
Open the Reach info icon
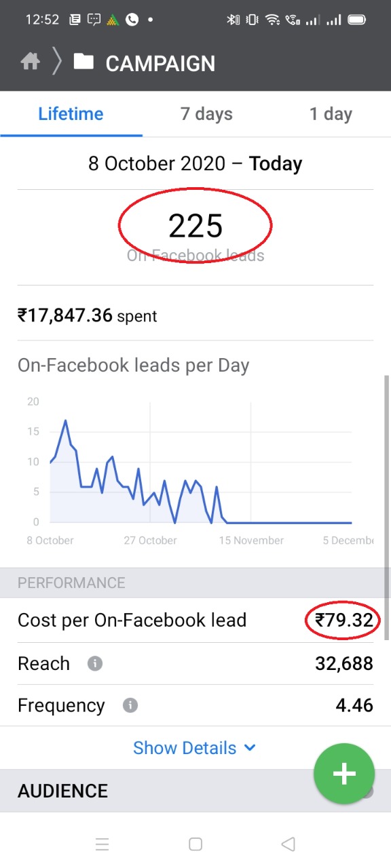(95, 663)
